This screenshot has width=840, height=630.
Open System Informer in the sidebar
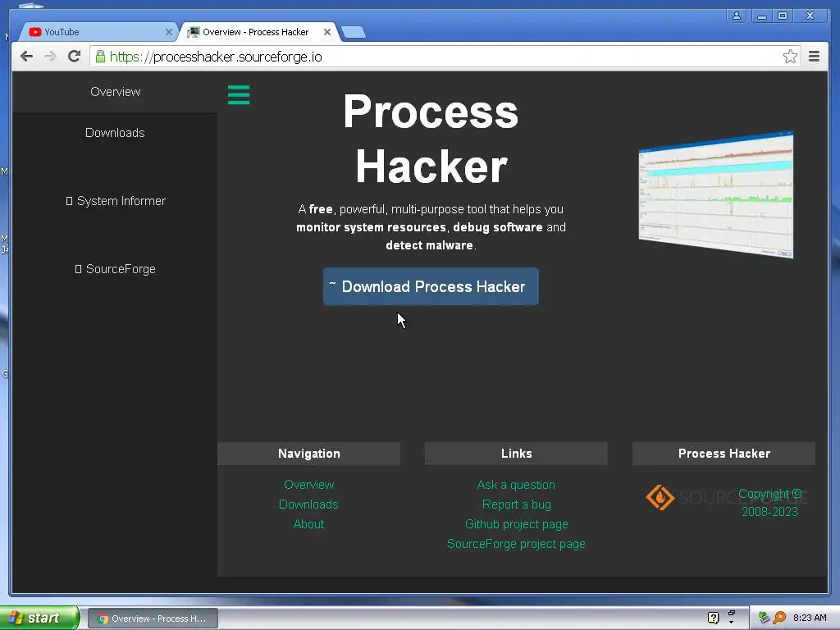(115, 201)
